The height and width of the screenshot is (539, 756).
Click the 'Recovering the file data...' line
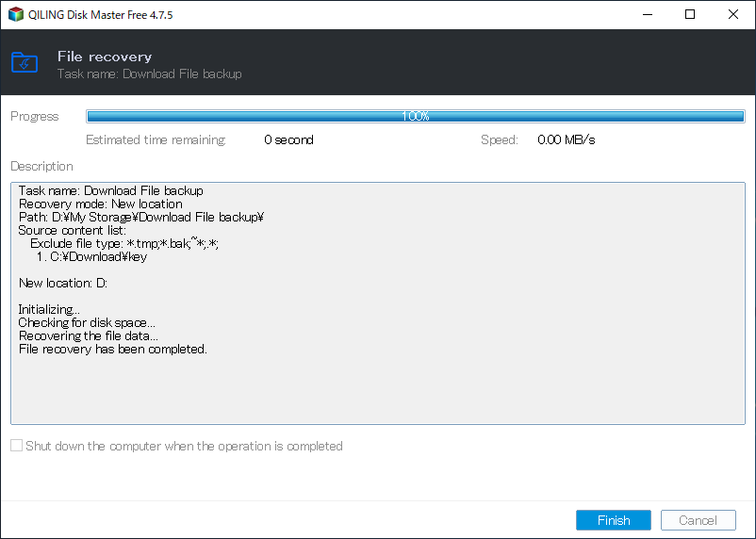pyautogui.click(x=89, y=335)
